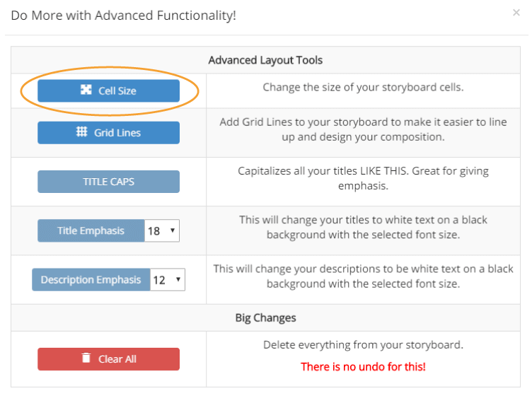Click the red 'no undo' warning text
The width and height of the screenshot is (532, 405).
(363, 367)
